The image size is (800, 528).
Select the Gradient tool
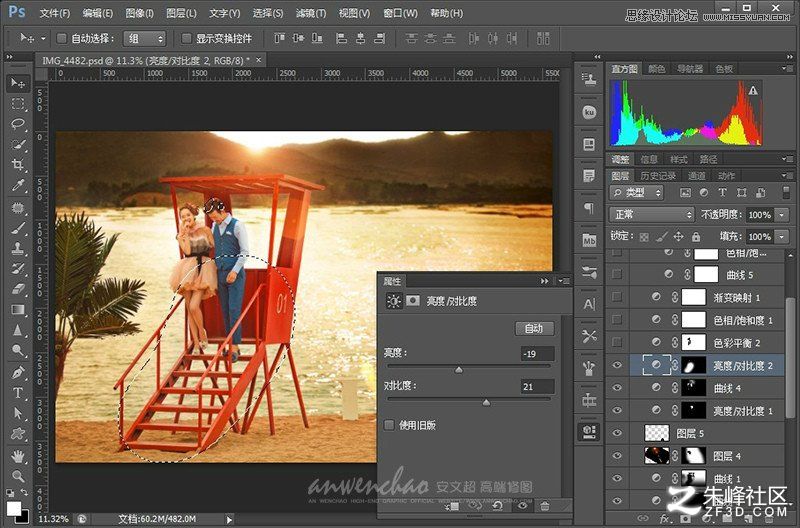(x=18, y=310)
